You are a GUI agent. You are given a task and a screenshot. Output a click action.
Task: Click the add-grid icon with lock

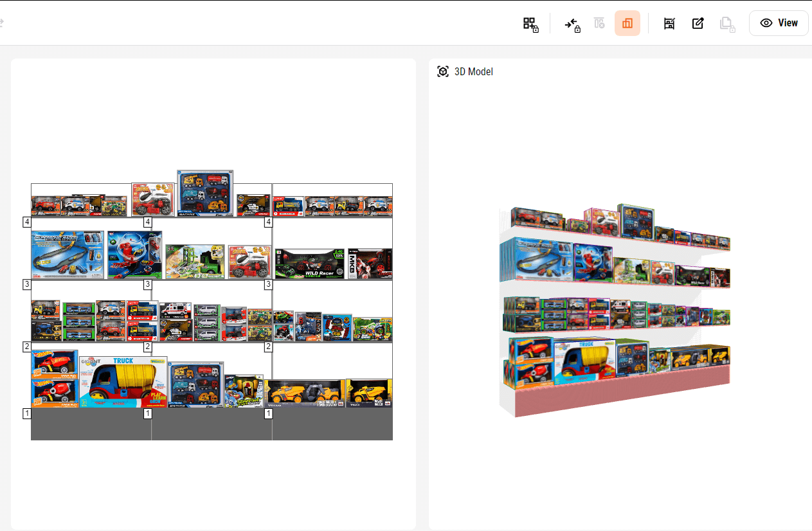(x=530, y=24)
